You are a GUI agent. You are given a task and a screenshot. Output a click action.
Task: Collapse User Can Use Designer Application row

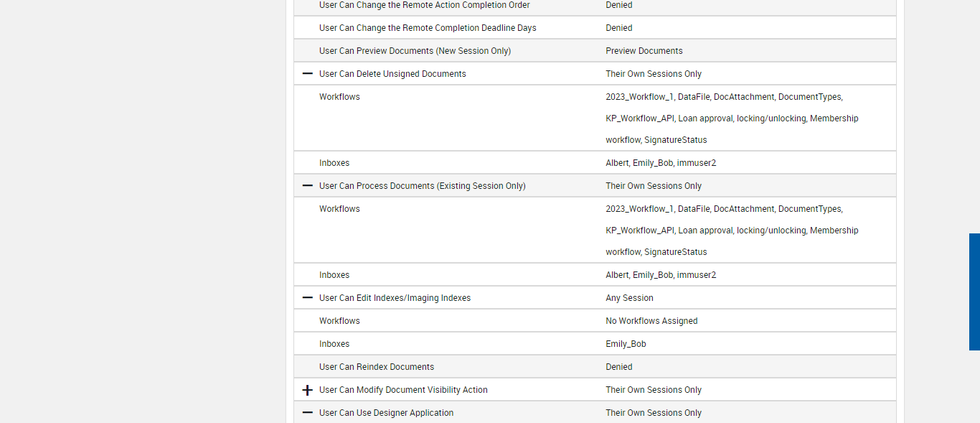click(x=308, y=413)
